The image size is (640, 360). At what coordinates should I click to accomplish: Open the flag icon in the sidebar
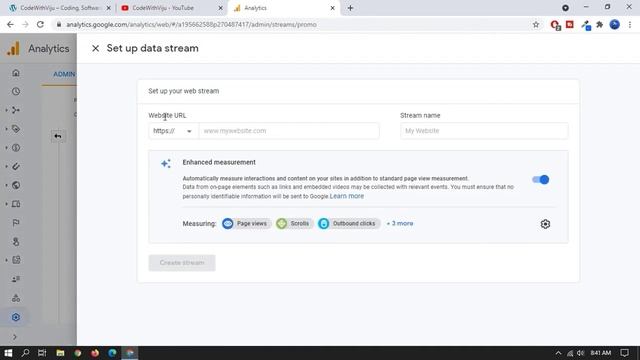point(16,223)
